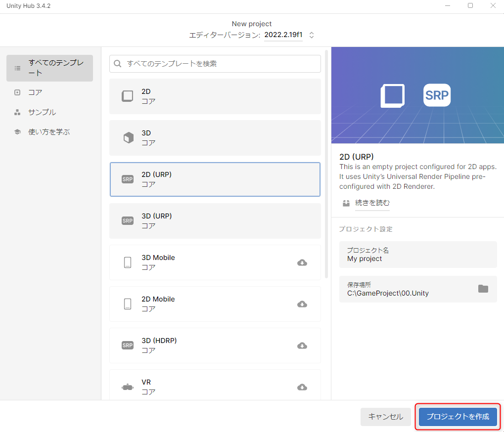
Task: Minimize the Unity Hub window
Action: [448, 5]
